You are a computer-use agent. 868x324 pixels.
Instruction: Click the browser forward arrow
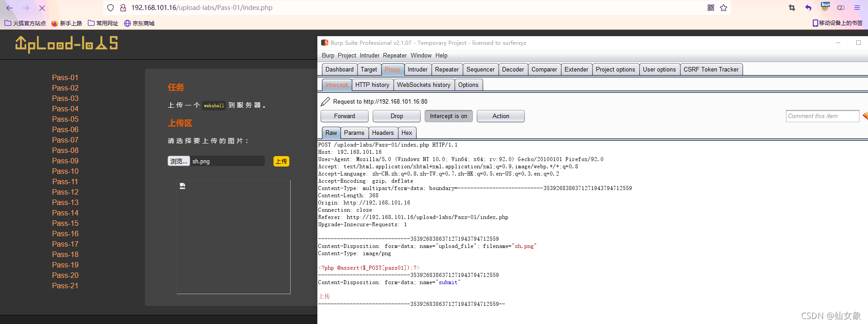[x=26, y=8]
